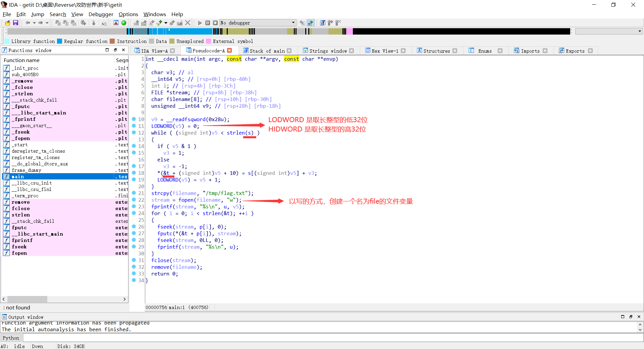Click the binary search binoculars icon

point(73,23)
